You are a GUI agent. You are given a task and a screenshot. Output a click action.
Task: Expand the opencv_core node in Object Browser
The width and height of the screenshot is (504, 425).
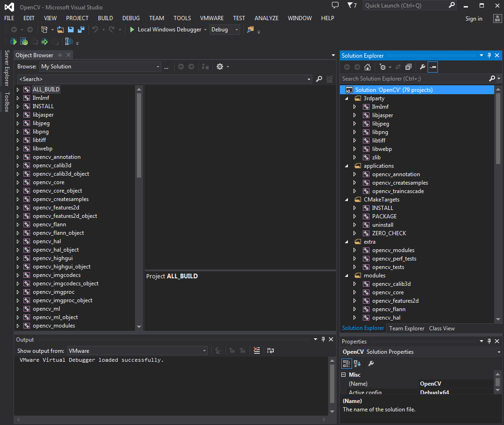(x=18, y=182)
